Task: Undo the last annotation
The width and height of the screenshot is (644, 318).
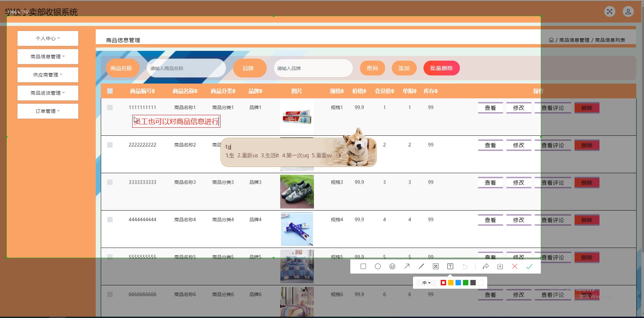Action: click(465, 266)
